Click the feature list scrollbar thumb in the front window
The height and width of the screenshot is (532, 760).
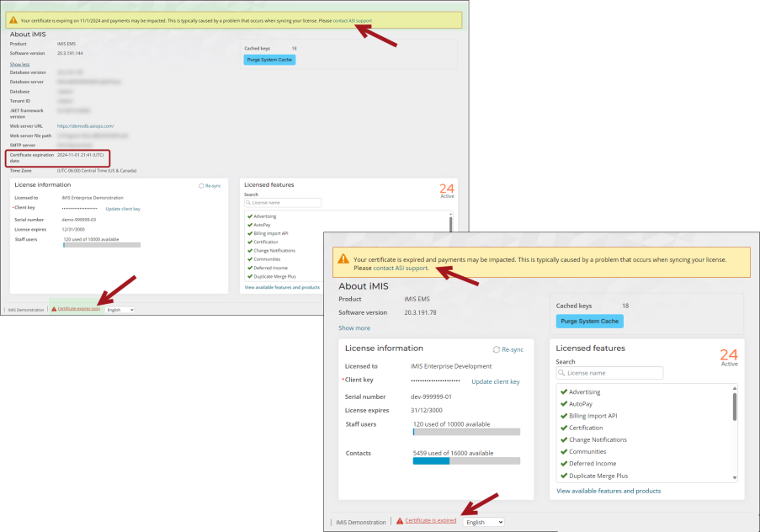(x=734, y=407)
